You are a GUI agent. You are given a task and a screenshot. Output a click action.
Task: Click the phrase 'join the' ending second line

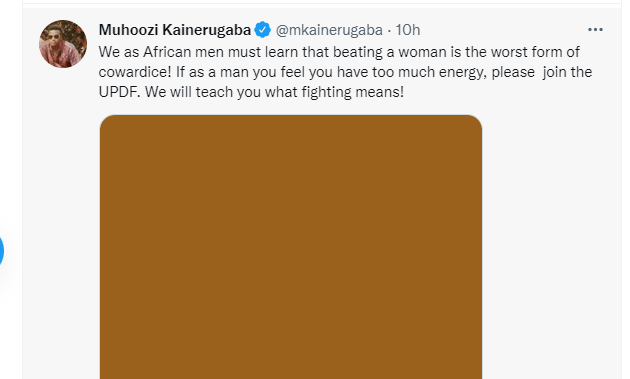coord(567,72)
